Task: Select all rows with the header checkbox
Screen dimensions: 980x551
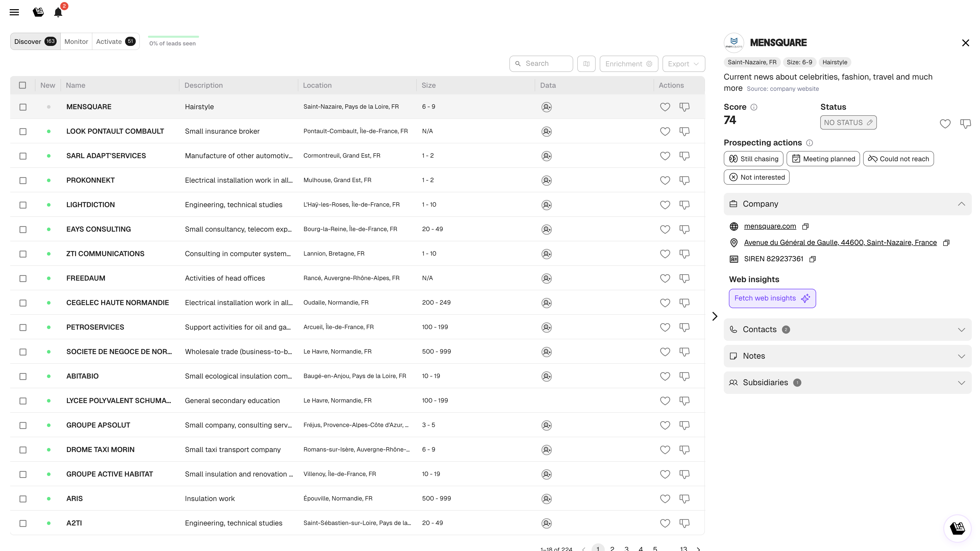Action: pyautogui.click(x=23, y=85)
